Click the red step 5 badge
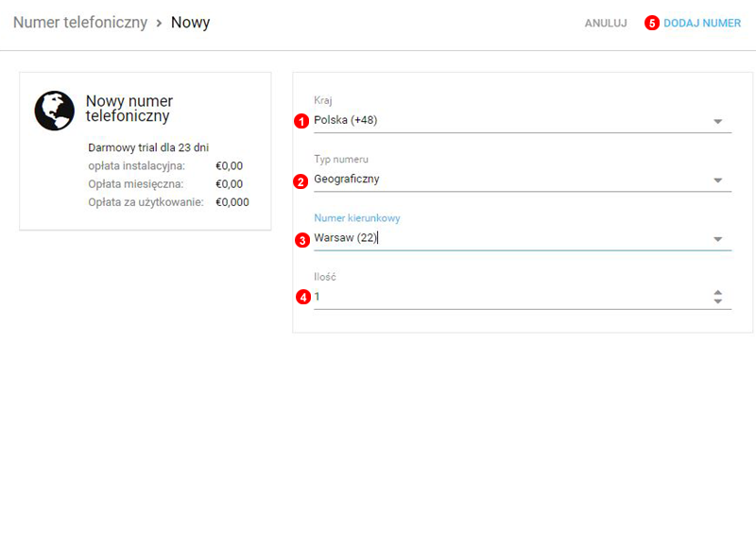The height and width of the screenshot is (533, 756). tap(651, 24)
